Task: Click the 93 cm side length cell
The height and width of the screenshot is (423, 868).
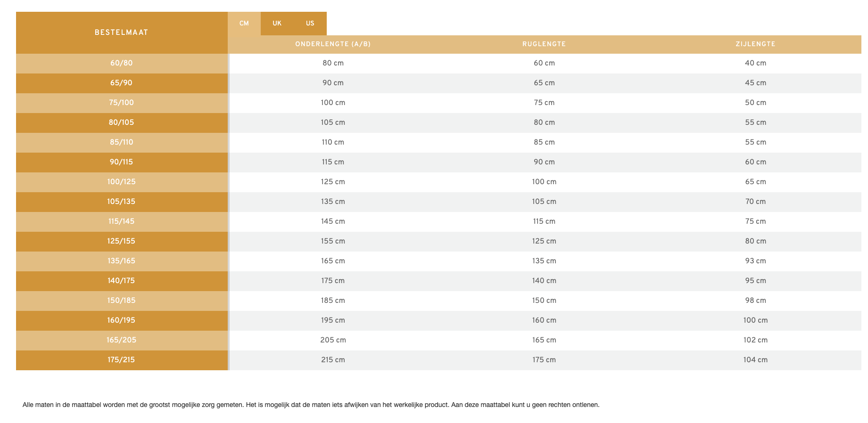Action: point(755,261)
